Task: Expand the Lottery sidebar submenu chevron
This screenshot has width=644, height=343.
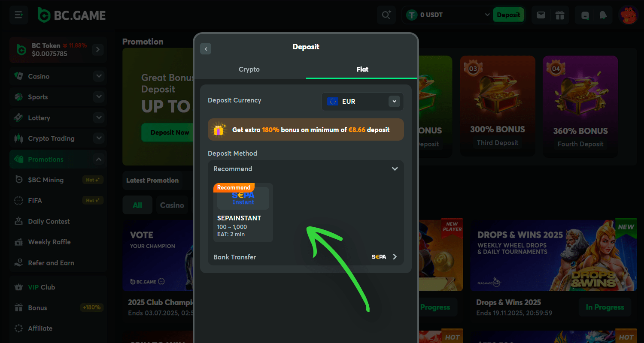Action: [x=99, y=117]
